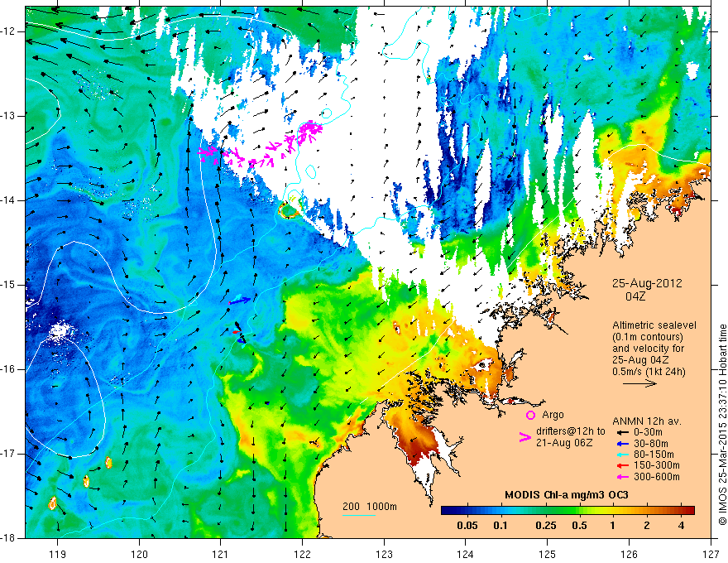Click the magenta Argo circle symbol in legend
Screen dimensions: 728x563
click(x=530, y=416)
